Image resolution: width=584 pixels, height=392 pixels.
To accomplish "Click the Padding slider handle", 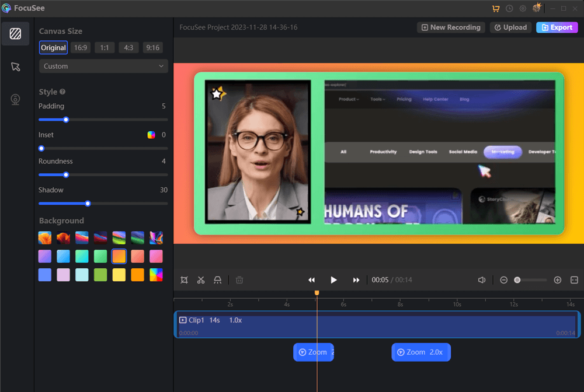I will coord(66,120).
